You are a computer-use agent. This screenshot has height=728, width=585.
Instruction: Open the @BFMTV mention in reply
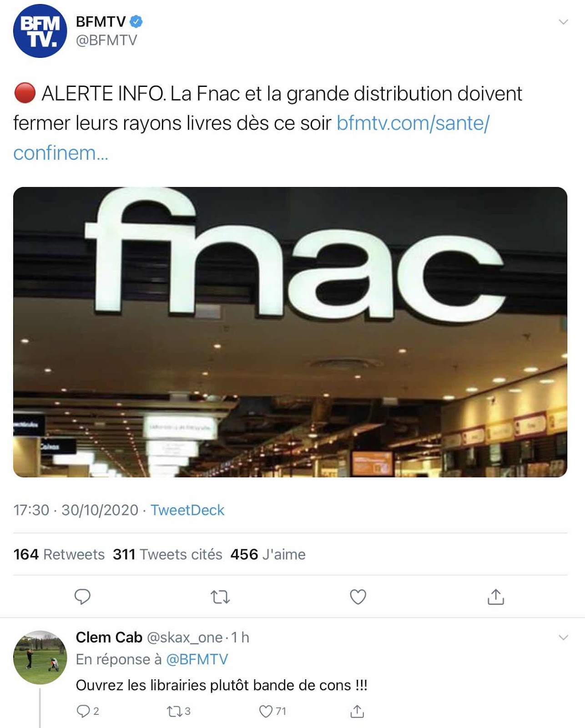(x=197, y=659)
